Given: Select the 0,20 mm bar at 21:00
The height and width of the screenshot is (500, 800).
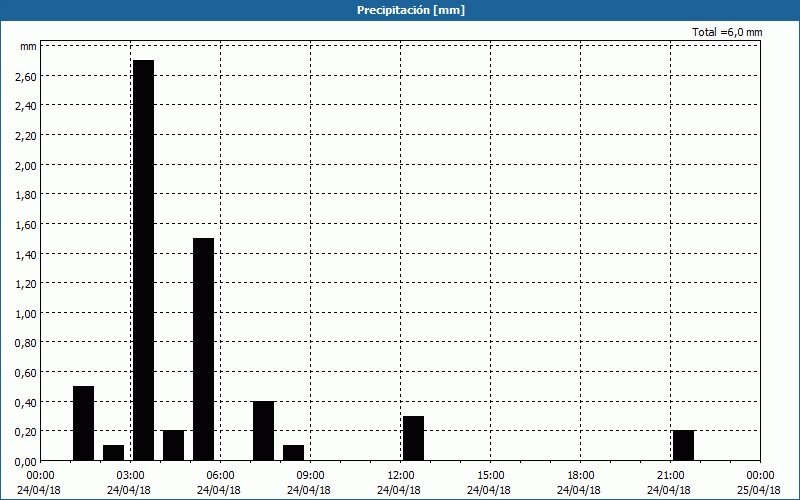Looking at the screenshot, I should pos(683,445).
